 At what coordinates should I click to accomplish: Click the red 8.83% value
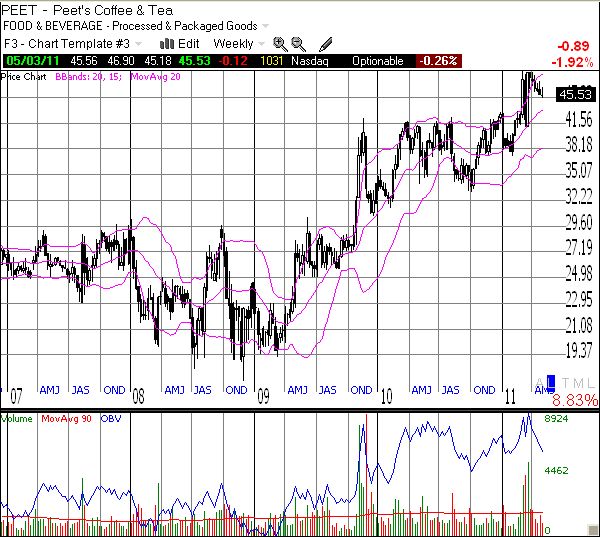point(575,400)
